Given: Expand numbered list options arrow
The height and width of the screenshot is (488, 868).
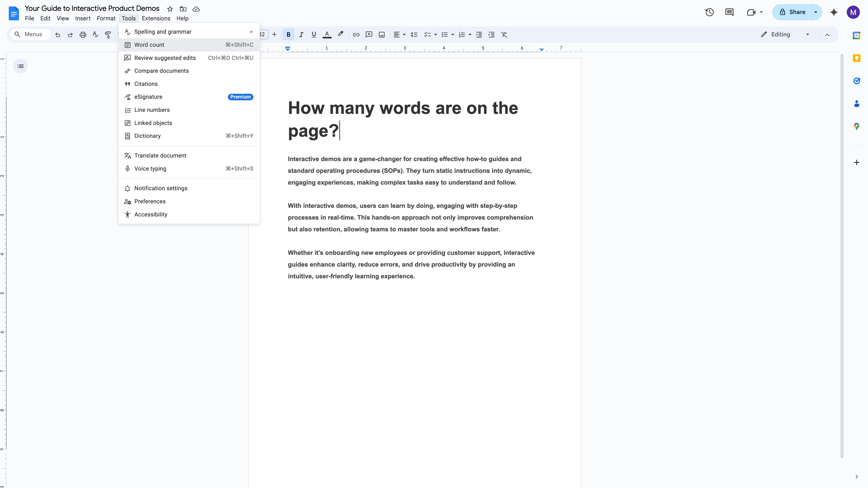Looking at the screenshot, I should point(470,35).
